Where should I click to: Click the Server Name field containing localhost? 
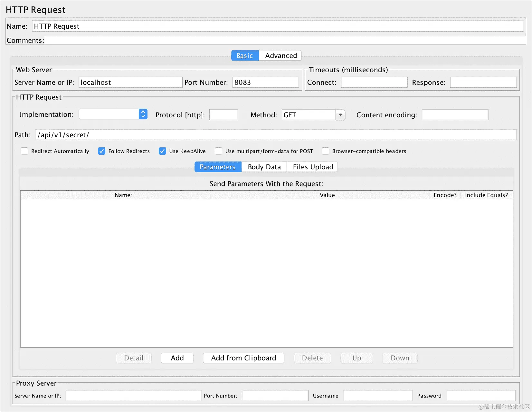click(130, 82)
